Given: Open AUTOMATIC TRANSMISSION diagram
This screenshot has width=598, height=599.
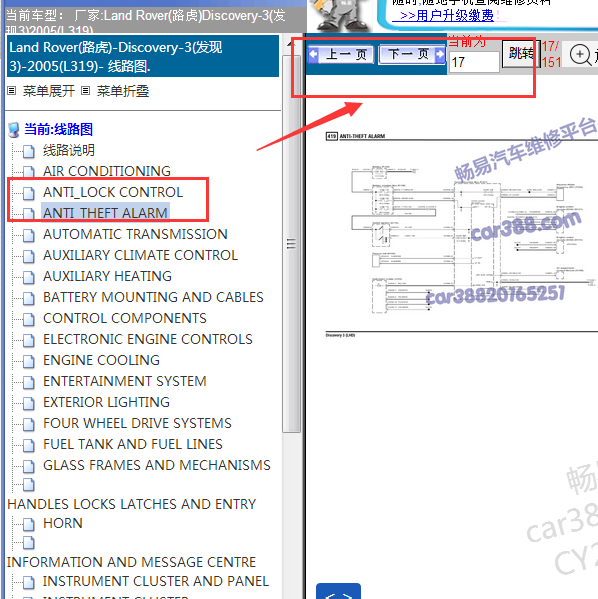Looking at the screenshot, I should pos(135,234).
